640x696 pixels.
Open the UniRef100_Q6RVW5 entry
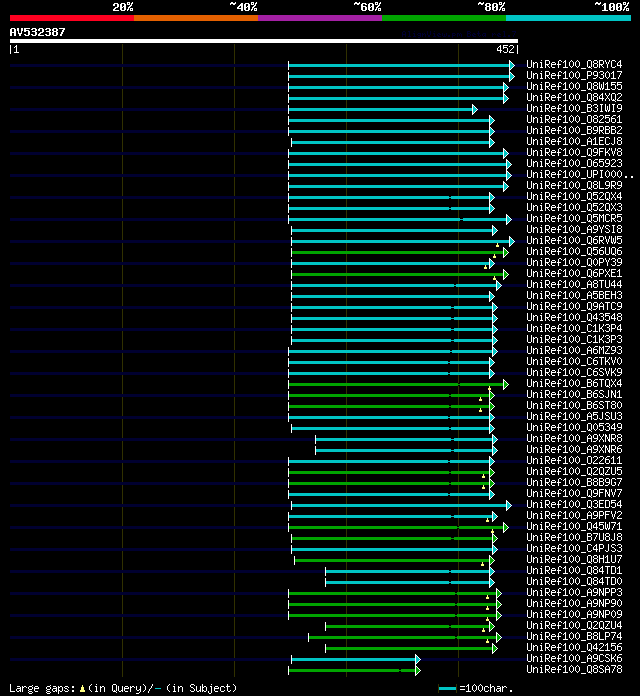[574, 241]
